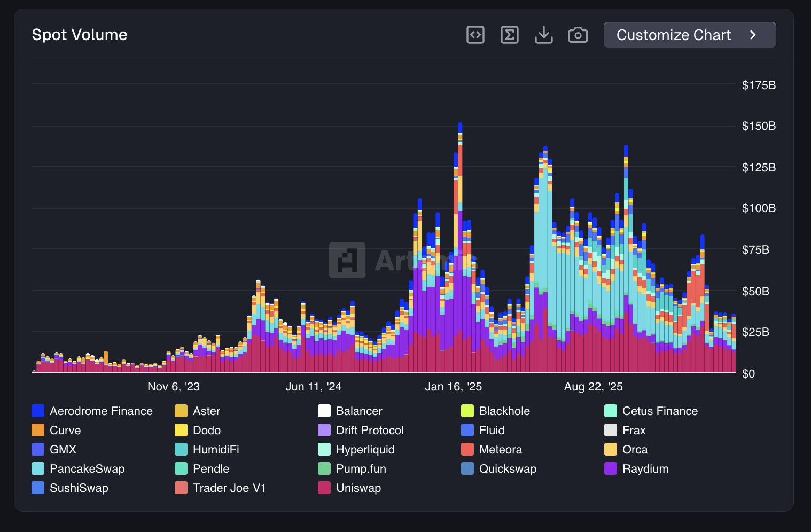811x532 pixels.
Task: Hide the Blackhole series in legend
Action: pyautogui.click(x=495, y=411)
